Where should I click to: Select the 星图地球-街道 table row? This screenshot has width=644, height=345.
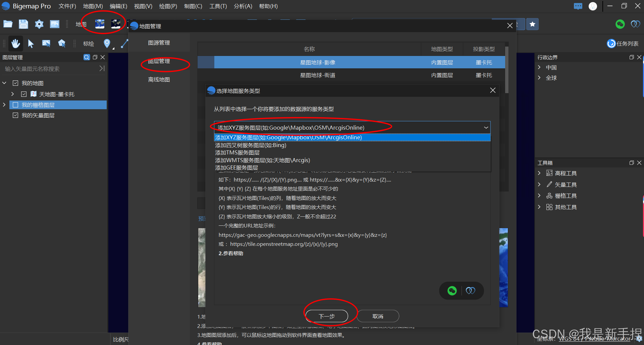pyautogui.click(x=351, y=75)
